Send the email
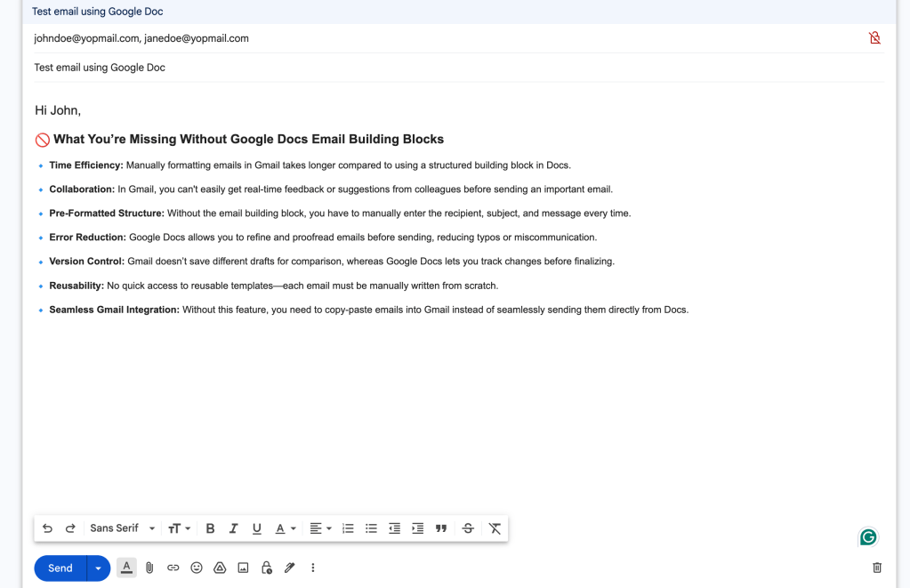Screen dimensions: 910x588 click(59, 568)
